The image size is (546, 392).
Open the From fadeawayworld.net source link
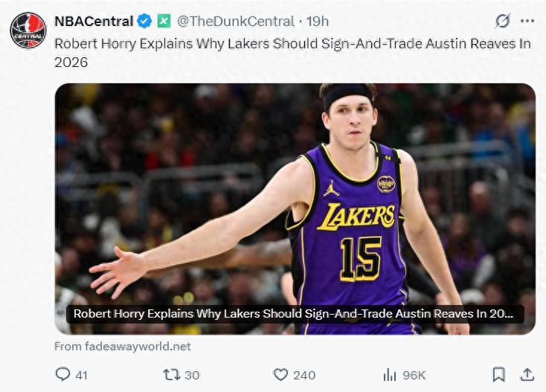click(x=123, y=347)
